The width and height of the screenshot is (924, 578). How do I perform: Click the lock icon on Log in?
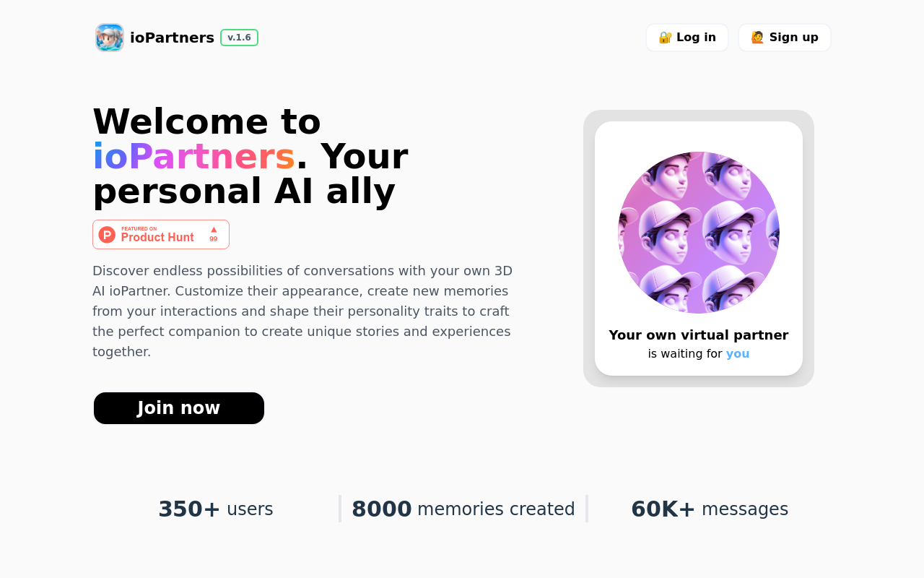[665, 38]
